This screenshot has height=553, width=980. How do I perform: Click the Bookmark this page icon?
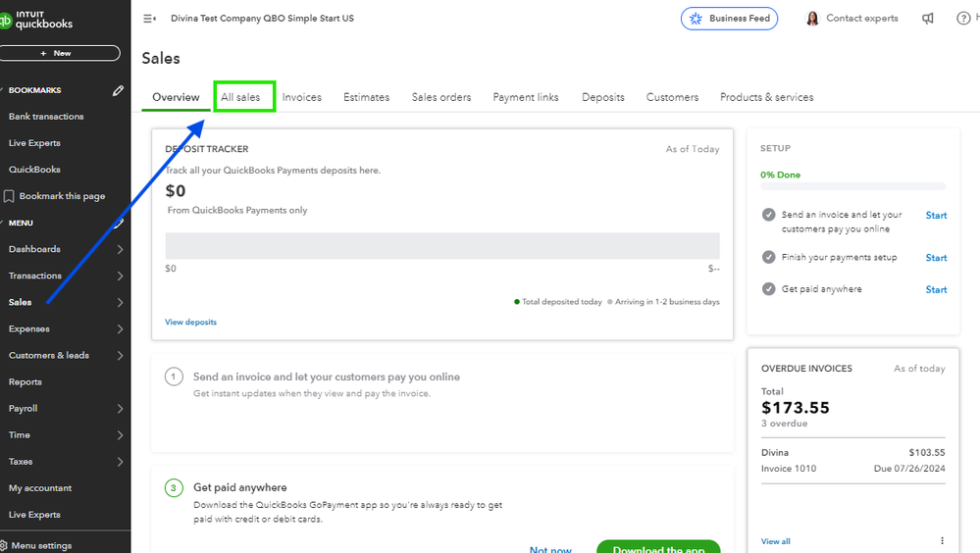[x=10, y=196]
